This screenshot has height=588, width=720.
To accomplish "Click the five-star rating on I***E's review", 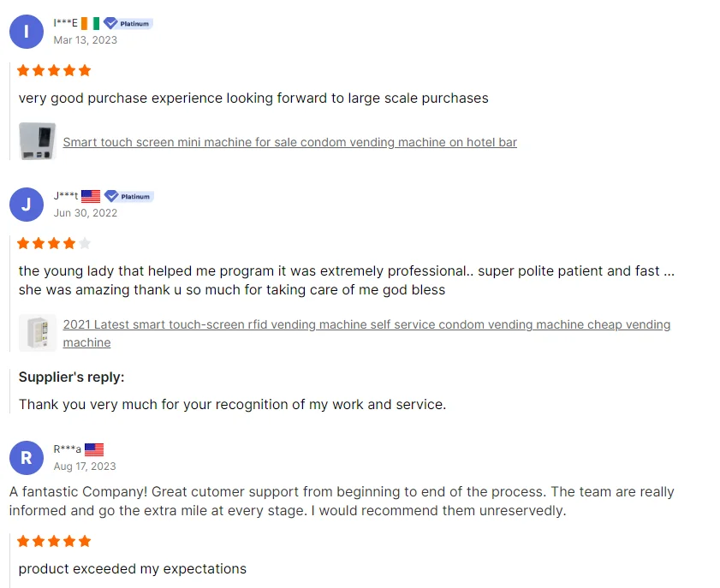I will point(54,70).
